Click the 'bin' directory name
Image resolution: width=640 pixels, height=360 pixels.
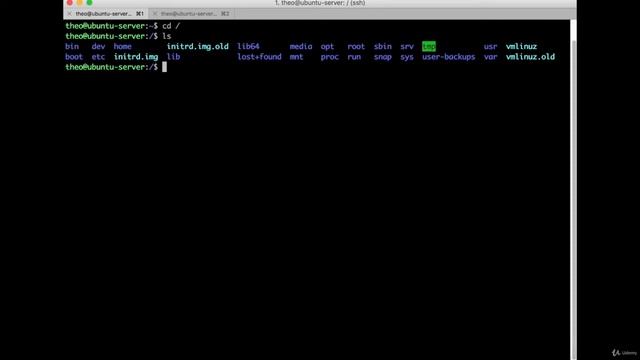tap(72, 47)
